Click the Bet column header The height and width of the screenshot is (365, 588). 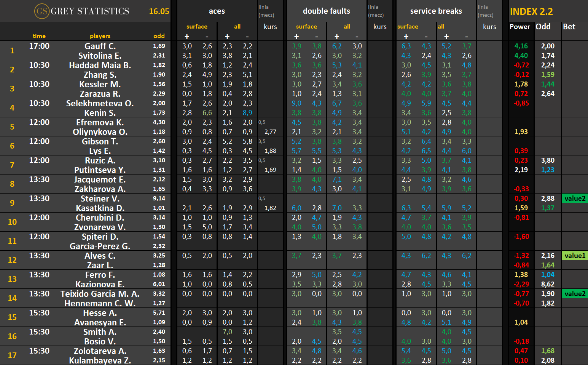[569, 27]
